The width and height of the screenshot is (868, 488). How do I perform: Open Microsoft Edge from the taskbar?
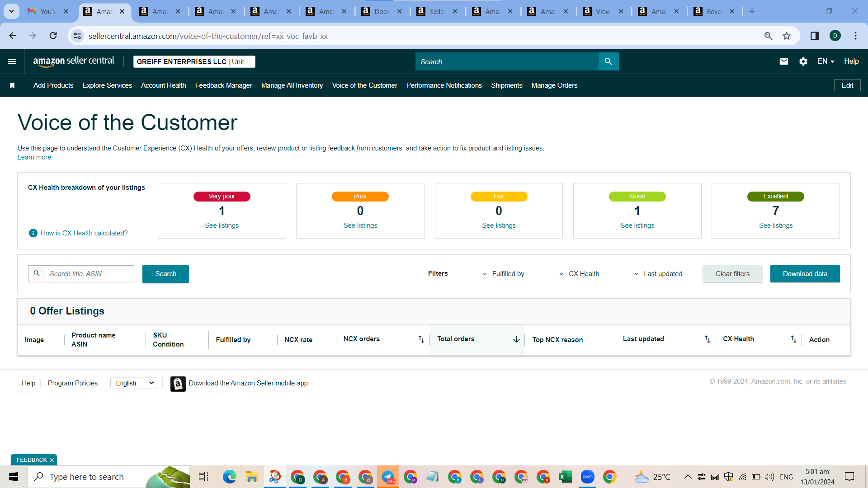(229, 477)
